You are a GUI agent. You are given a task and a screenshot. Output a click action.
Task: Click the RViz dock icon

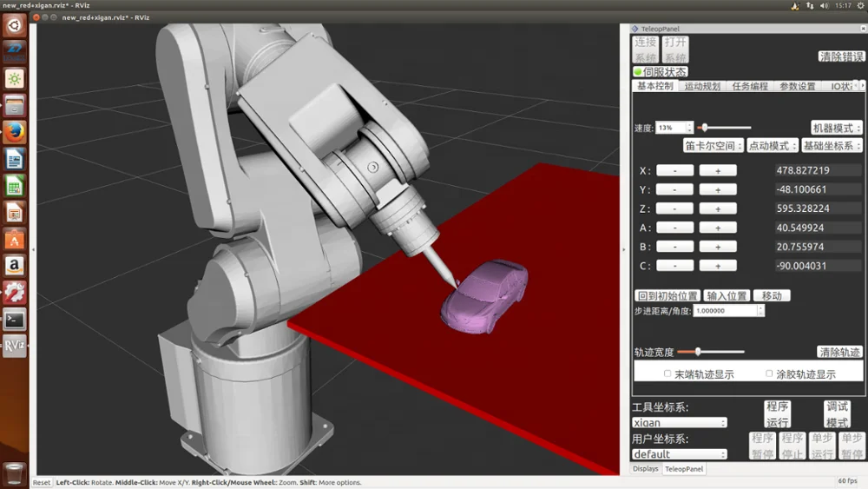pyautogui.click(x=15, y=346)
